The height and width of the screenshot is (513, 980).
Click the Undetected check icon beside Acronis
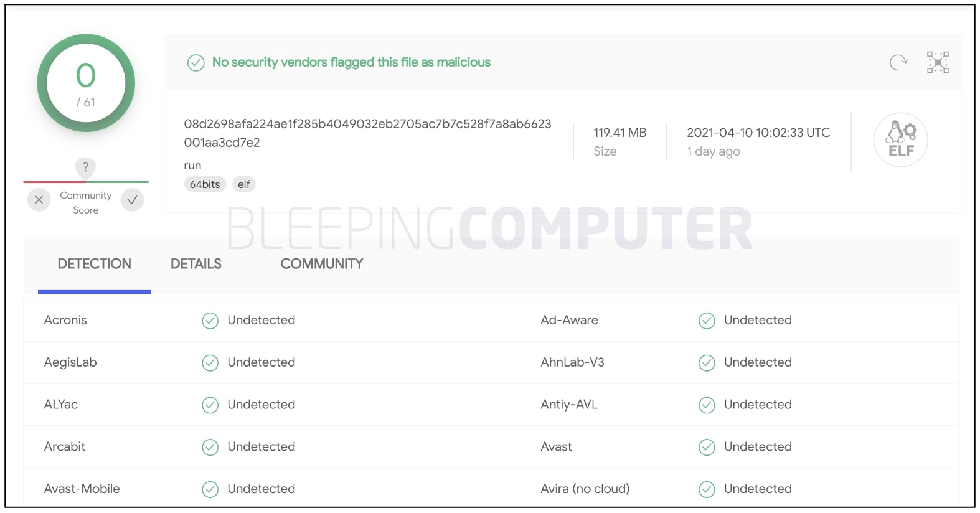point(210,320)
